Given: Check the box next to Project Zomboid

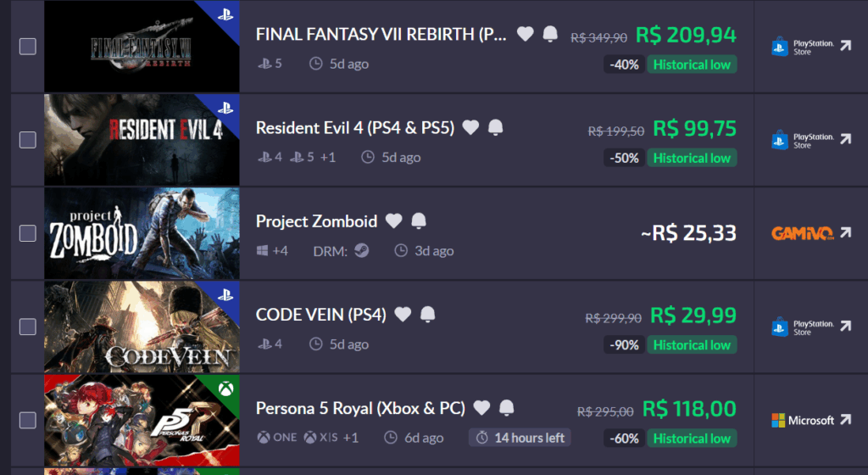Looking at the screenshot, I should coord(28,232).
